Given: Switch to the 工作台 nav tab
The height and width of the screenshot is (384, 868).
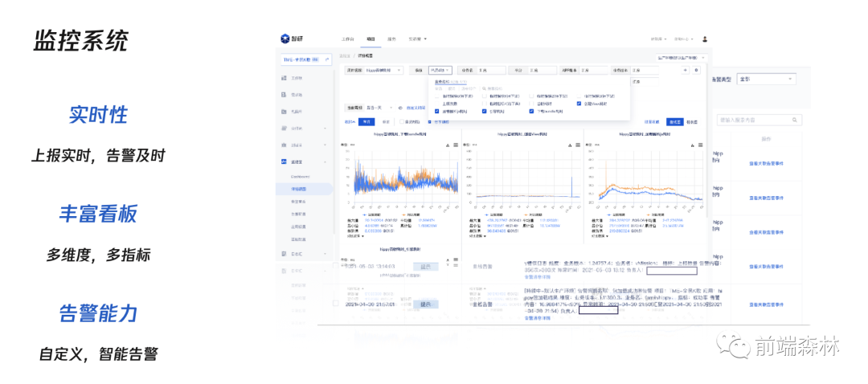Looking at the screenshot, I should pos(347,39).
